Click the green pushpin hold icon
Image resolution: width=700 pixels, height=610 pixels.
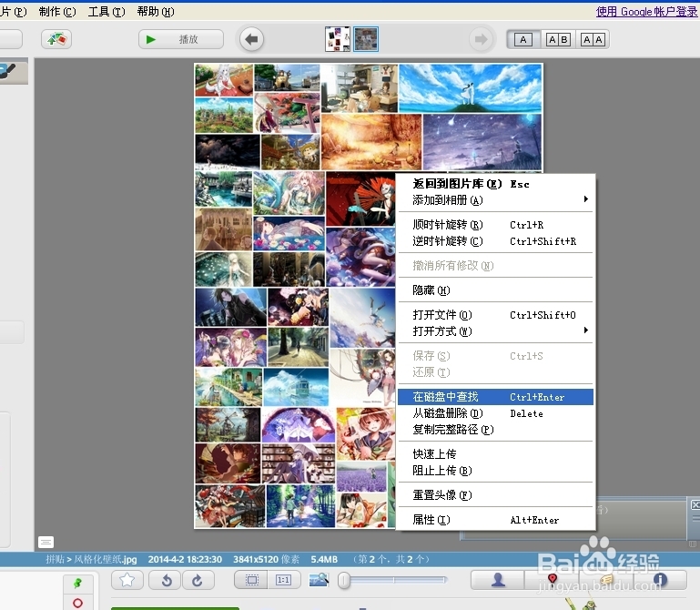point(77,583)
